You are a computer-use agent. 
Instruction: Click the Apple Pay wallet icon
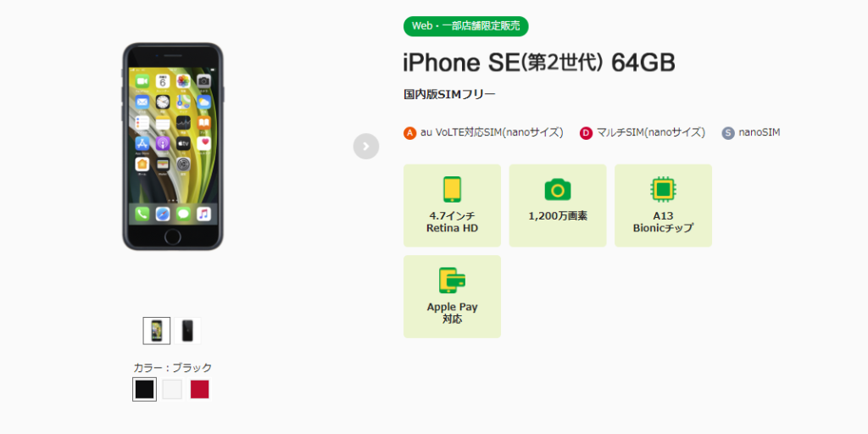(452, 280)
